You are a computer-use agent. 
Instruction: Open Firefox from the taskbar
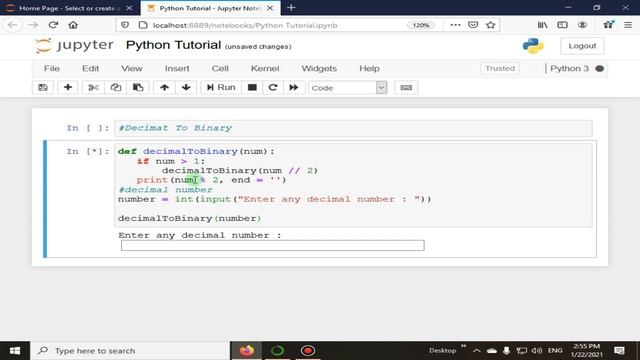(247, 351)
